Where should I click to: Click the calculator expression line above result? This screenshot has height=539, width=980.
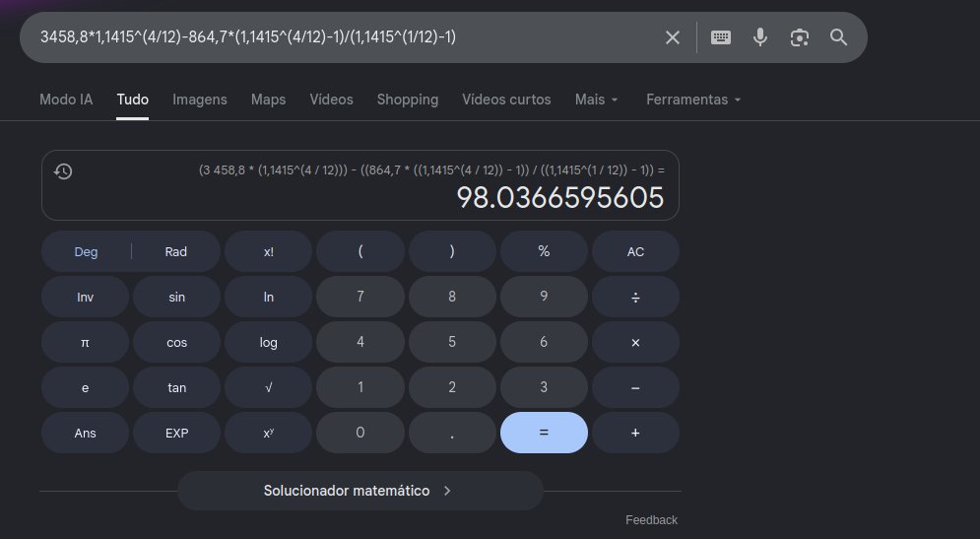(x=431, y=170)
